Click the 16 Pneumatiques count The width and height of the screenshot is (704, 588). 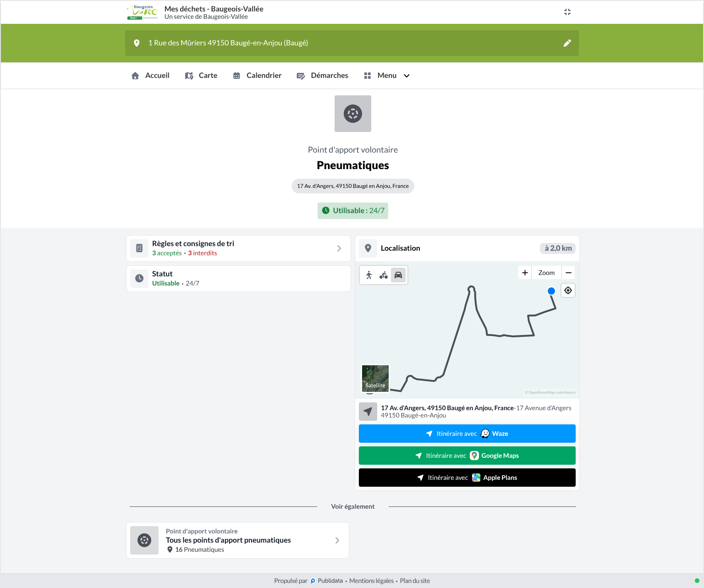click(196, 550)
